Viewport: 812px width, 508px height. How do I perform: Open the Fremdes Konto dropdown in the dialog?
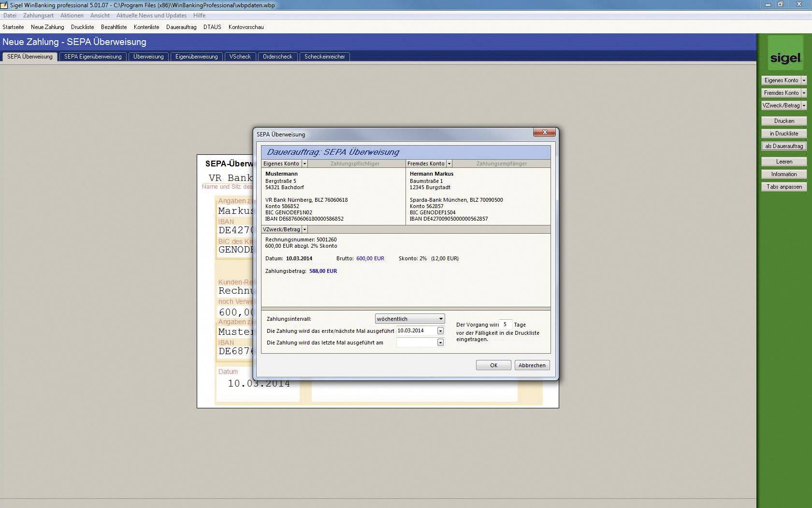point(449,164)
